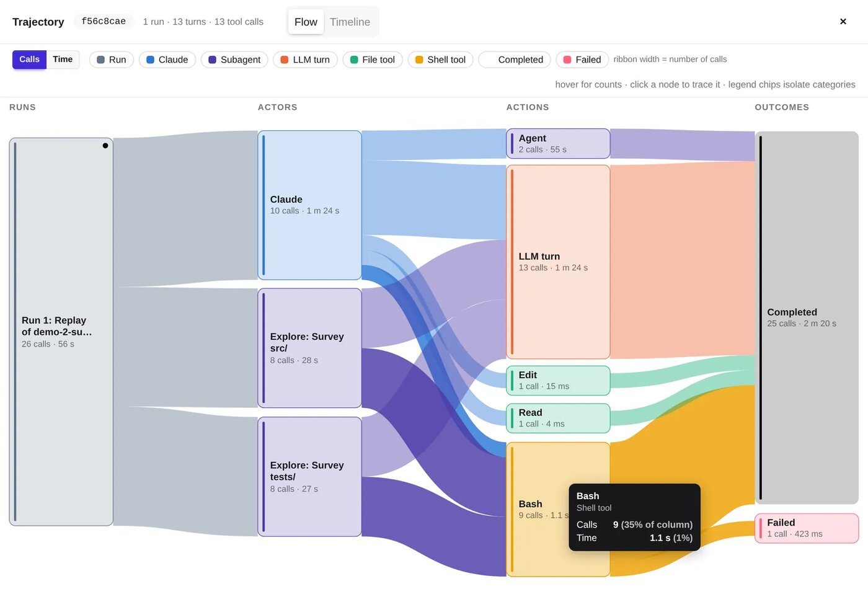Trace the LLM turn action node
The image size is (868, 589).
point(558,262)
